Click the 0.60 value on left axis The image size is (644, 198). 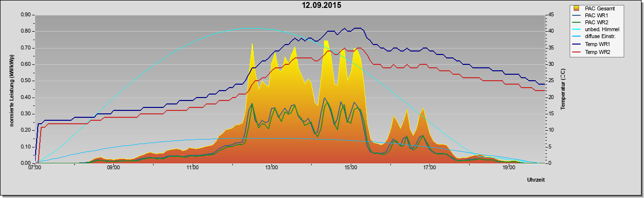click(26, 64)
